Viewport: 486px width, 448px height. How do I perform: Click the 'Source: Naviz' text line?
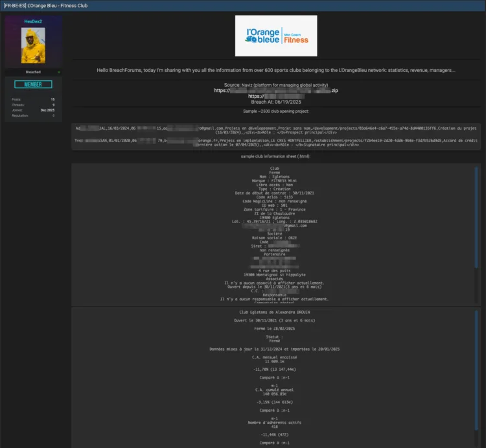(276, 85)
